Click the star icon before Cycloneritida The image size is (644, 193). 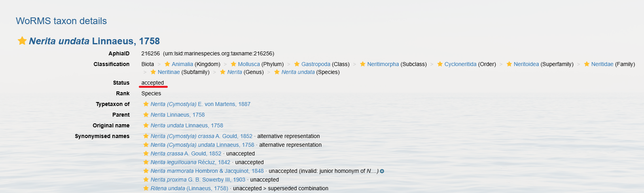click(x=440, y=64)
